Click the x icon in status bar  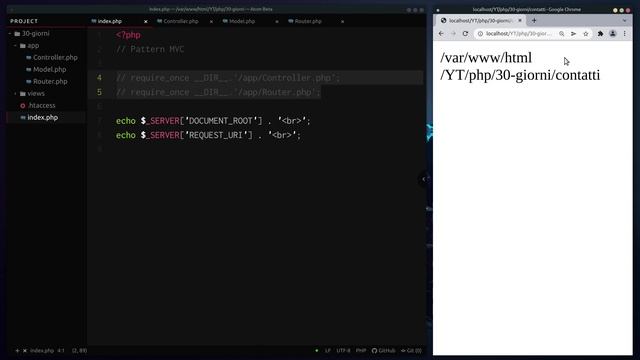[x=24, y=351]
